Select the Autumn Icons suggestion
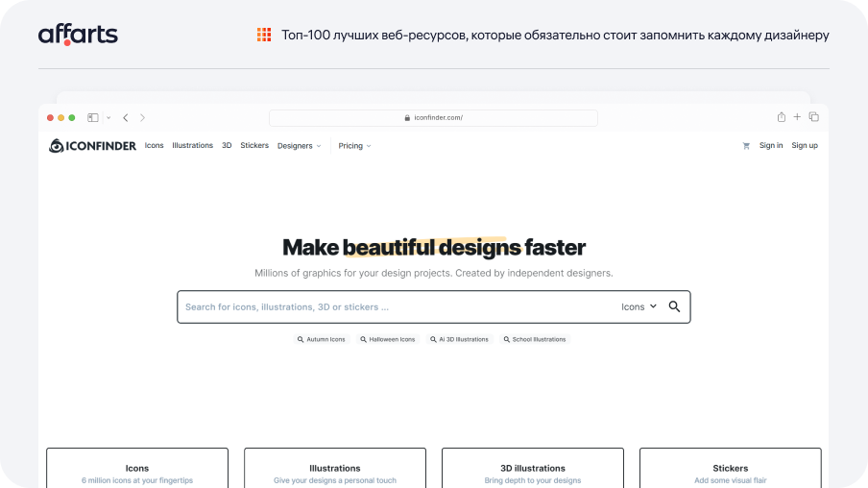 321,339
